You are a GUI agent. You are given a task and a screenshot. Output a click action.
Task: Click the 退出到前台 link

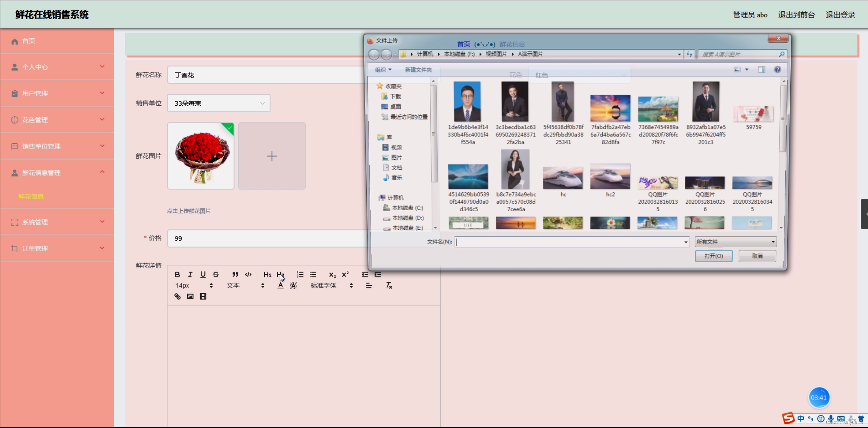click(796, 15)
